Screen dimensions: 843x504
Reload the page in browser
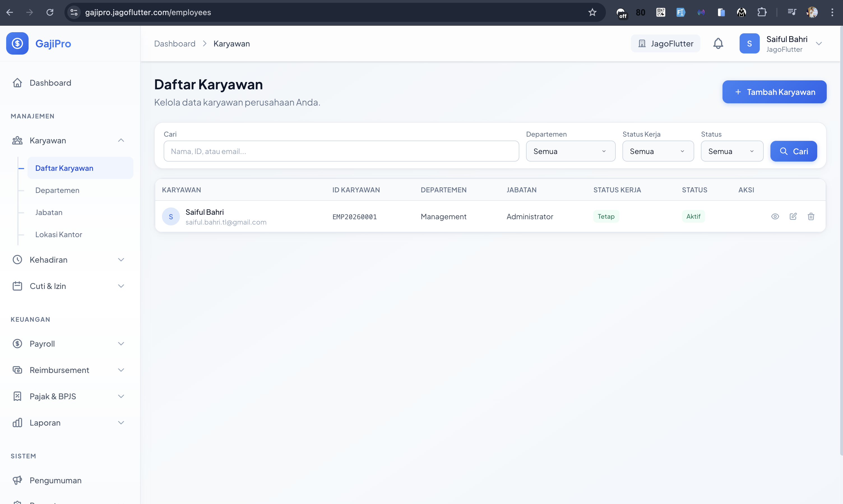[x=50, y=13]
